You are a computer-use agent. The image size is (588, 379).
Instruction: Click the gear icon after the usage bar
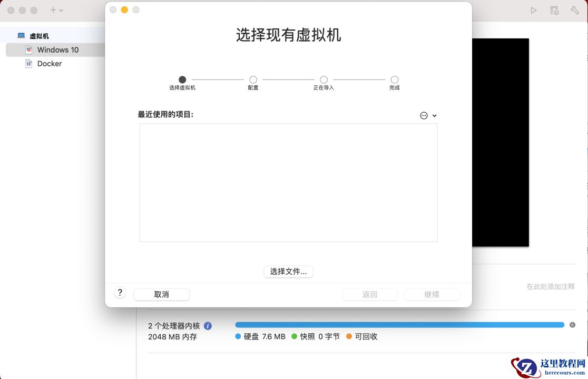[x=572, y=325]
